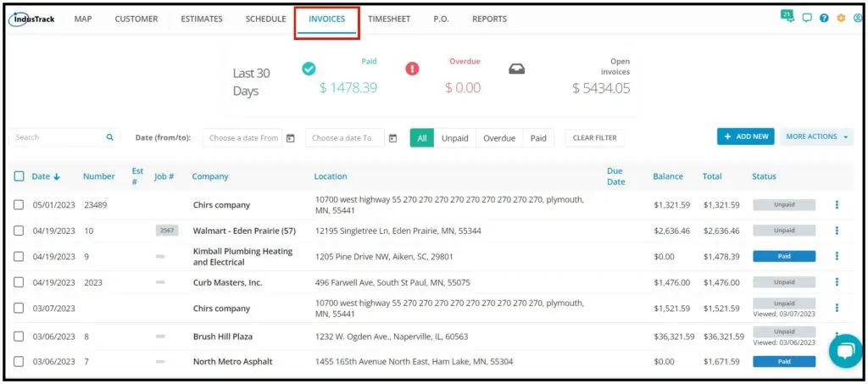Check the box for invoice 23489

(19, 205)
